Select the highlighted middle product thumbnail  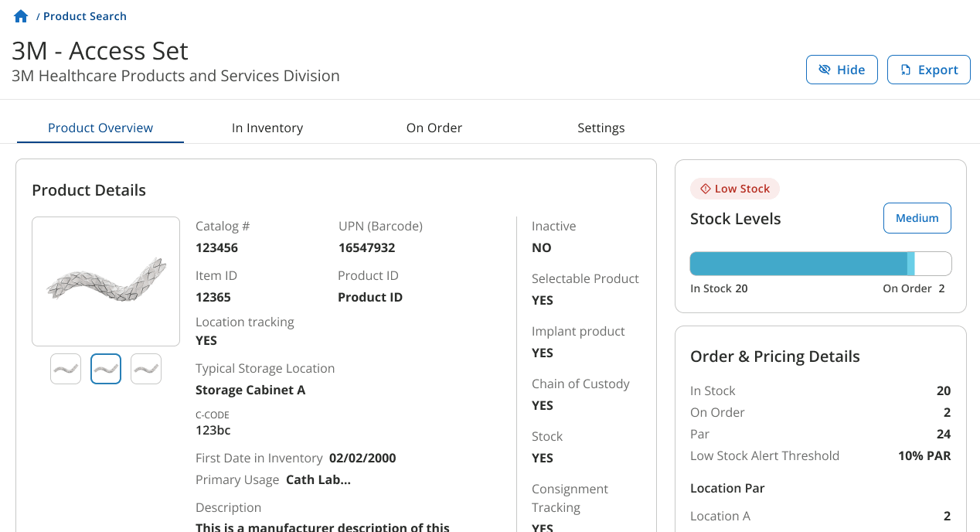[x=106, y=369]
